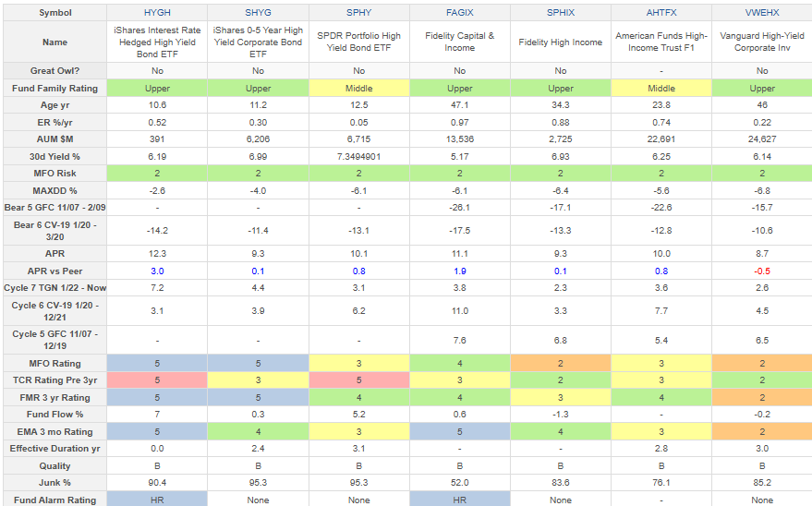812x506 pixels.
Task: Click the HYGH symbol column header
Action: click(x=156, y=10)
